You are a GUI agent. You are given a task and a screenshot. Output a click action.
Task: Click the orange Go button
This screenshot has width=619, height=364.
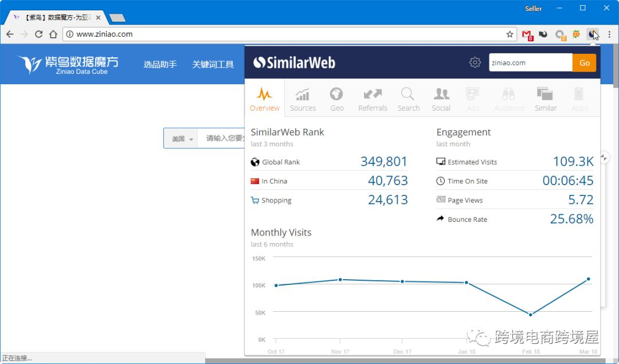pyautogui.click(x=584, y=63)
